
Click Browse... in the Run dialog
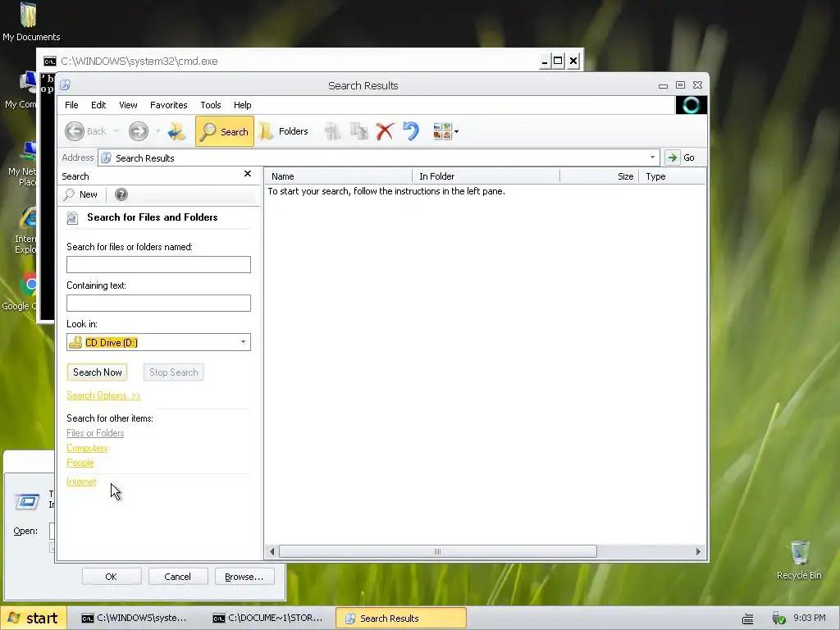pos(244,577)
